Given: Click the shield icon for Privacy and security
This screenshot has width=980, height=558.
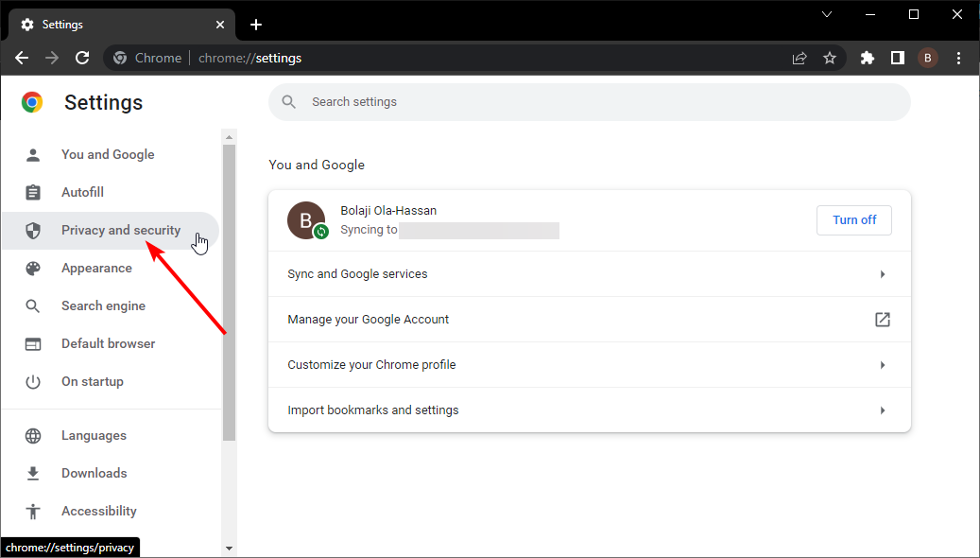Looking at the screenshot, I should 33,231.
